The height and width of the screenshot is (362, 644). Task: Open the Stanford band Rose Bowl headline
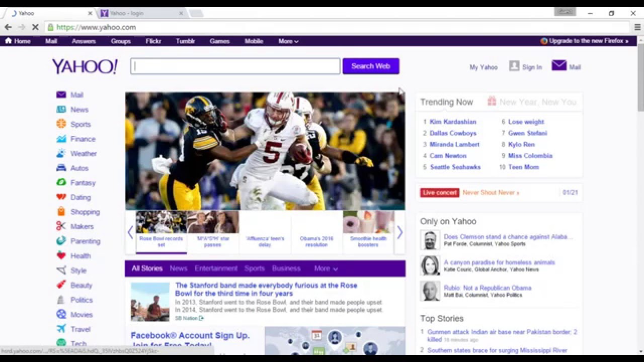(x=266, y=289)
